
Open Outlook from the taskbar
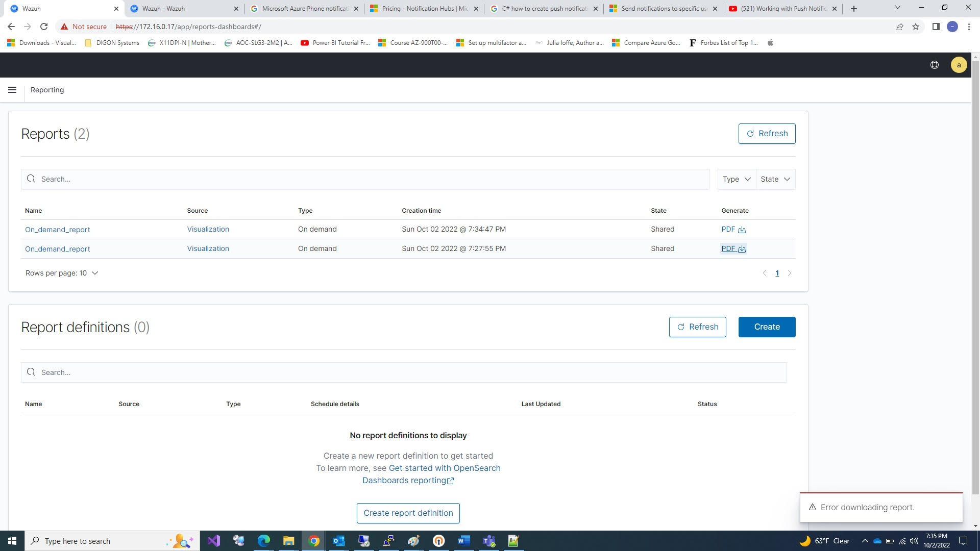(338, 541)
